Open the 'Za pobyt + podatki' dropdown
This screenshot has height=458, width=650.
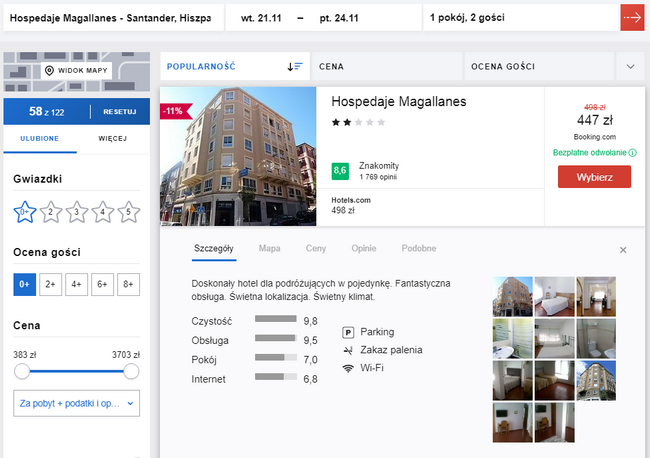(x=76, y=403)
